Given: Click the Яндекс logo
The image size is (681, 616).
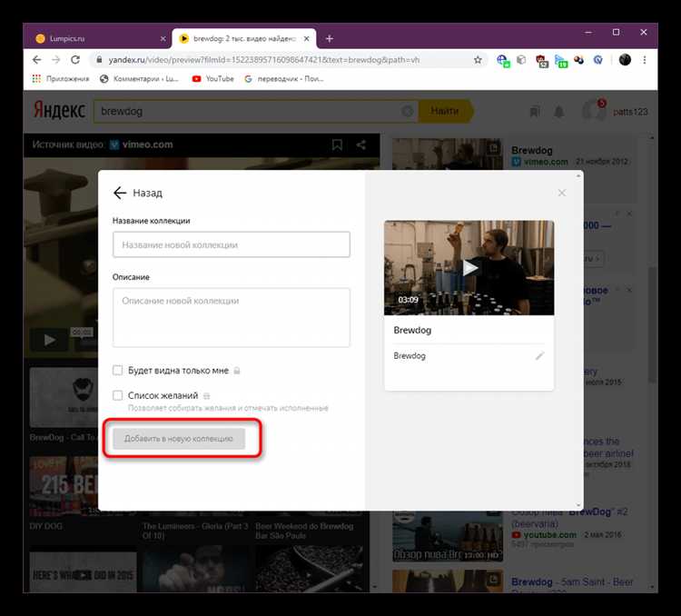Looking at the screenshot, I should click(60, 111).
